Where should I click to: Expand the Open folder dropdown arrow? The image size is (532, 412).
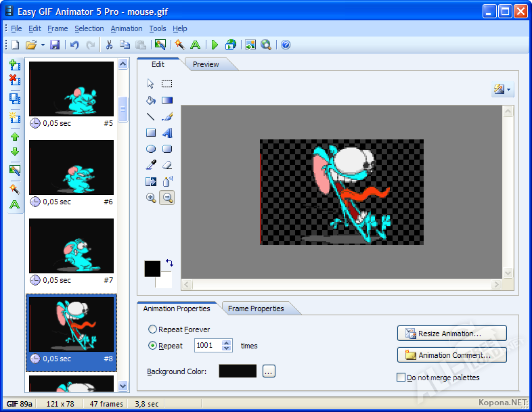[x=43, y=45]
